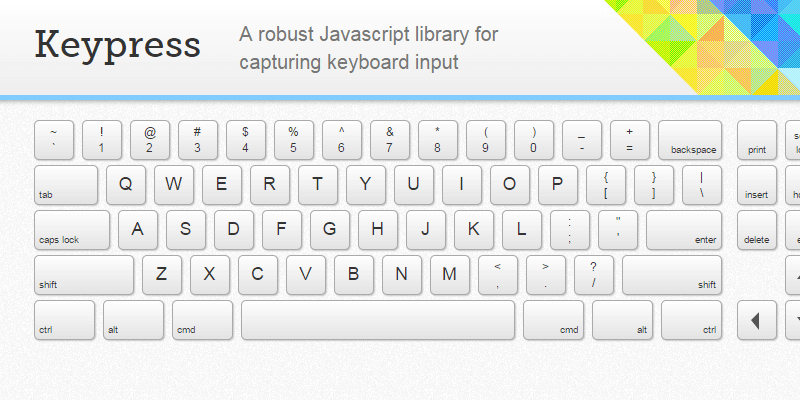Click the left shift key
Screen dimensions: 800x400
tap(84, 275)
